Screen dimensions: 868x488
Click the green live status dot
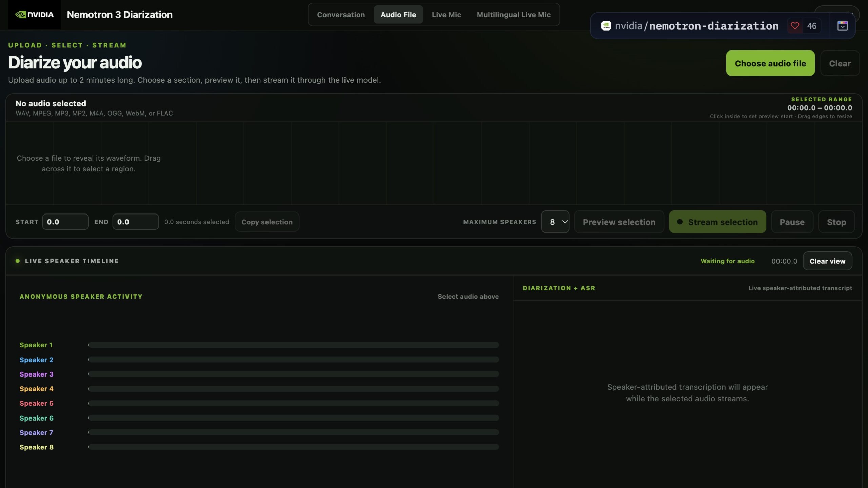click(x=18, y=261)
